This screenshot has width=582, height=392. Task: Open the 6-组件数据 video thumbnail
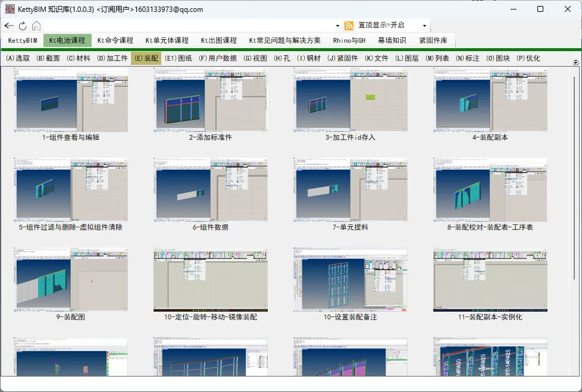tap(211, 190)
